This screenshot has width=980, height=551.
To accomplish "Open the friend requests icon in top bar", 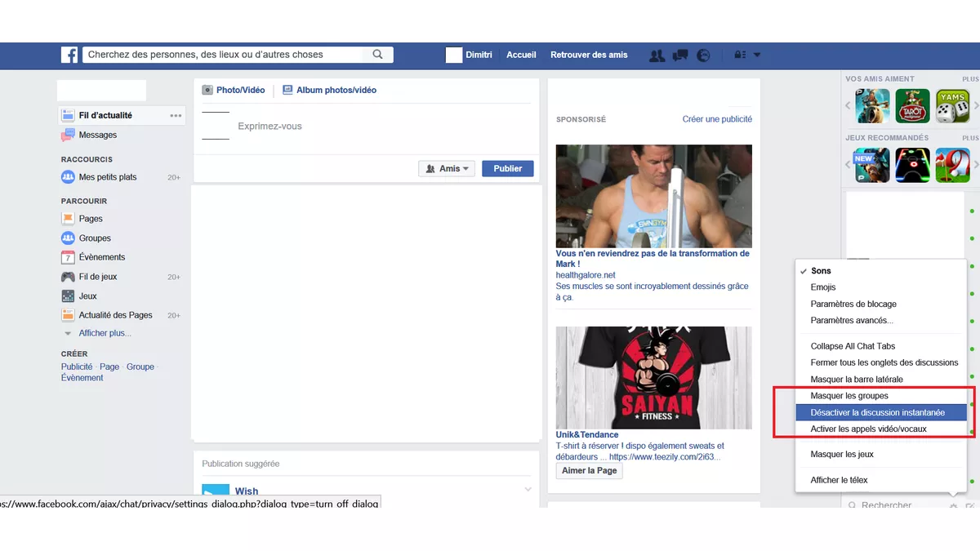I will tap(657, 56).
